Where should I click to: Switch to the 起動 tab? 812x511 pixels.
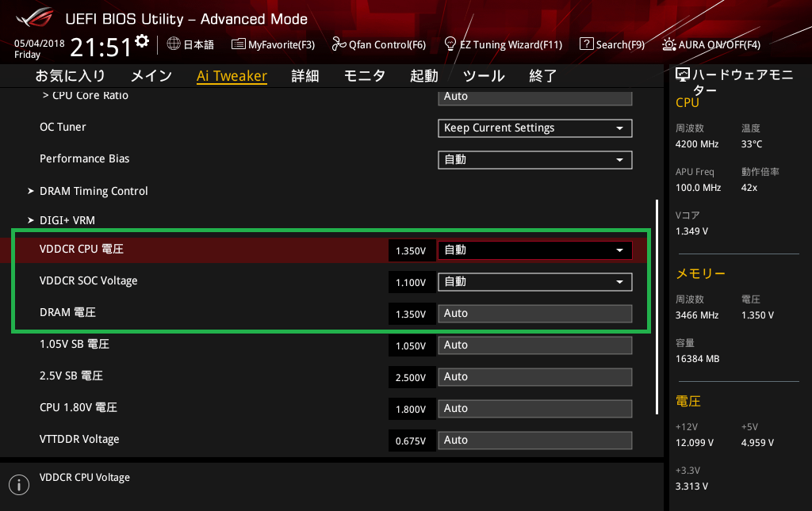point(424,76)
